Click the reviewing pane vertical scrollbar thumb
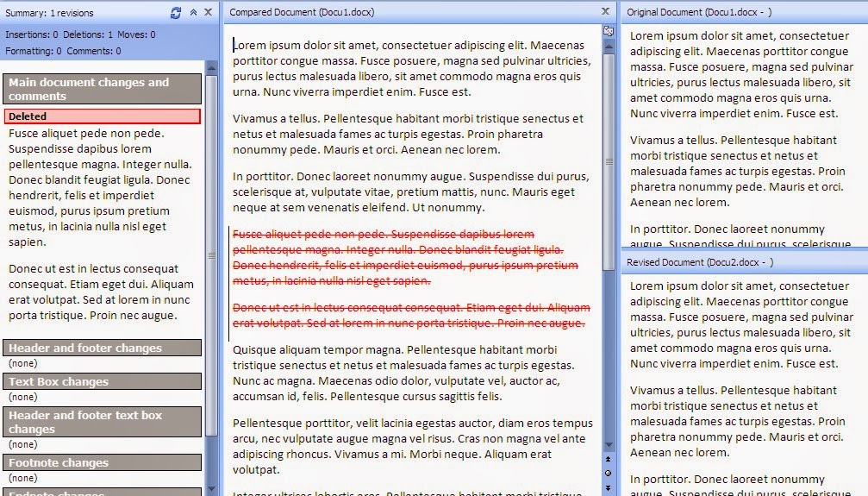The image size is (868, 496). pos(211,255)
